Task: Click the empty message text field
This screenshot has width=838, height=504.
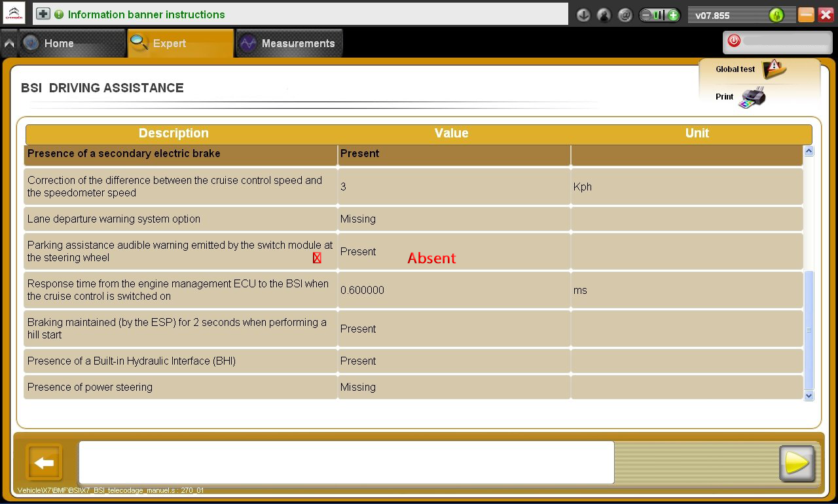Action: [346, 463]
